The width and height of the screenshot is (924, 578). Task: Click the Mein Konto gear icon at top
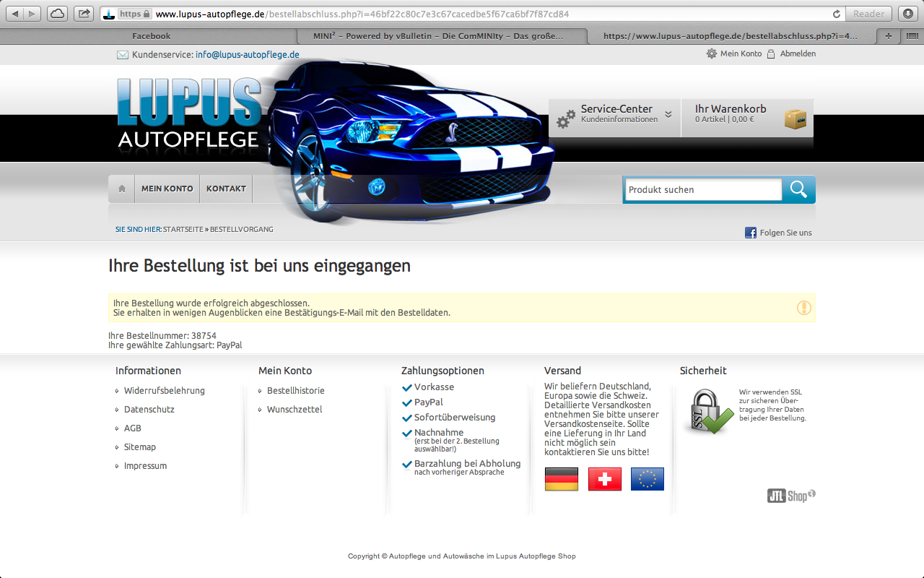coord(712,53)
